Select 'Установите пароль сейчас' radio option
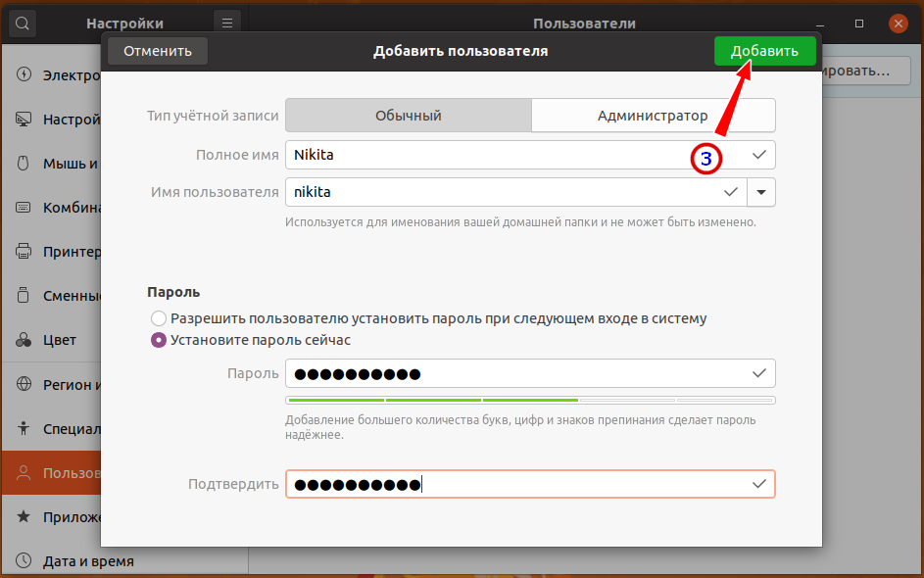The width and height of the screenshot is (924, 578). pyautogui.click(x=159, y=340)
